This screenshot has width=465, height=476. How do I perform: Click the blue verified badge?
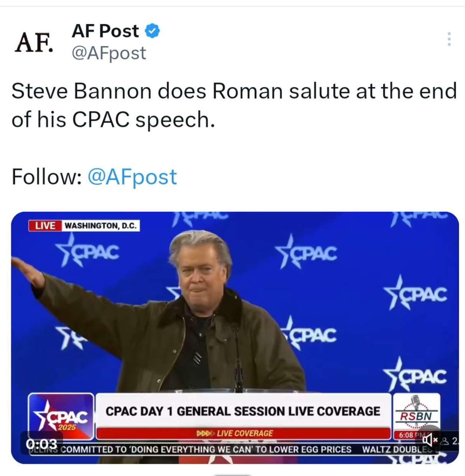tap(152, 31)
